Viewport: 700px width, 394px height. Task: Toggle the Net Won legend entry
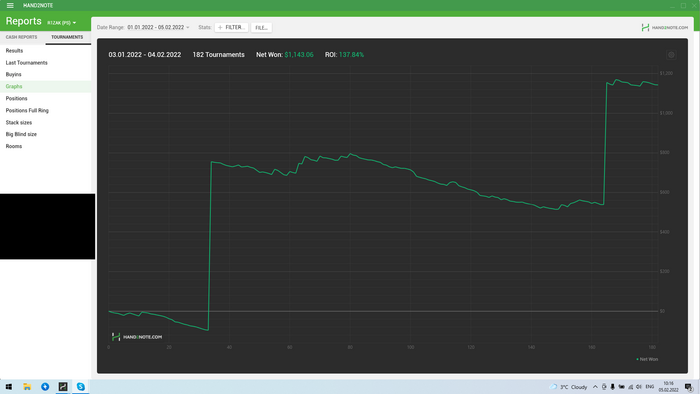click(x=647, y=359)
